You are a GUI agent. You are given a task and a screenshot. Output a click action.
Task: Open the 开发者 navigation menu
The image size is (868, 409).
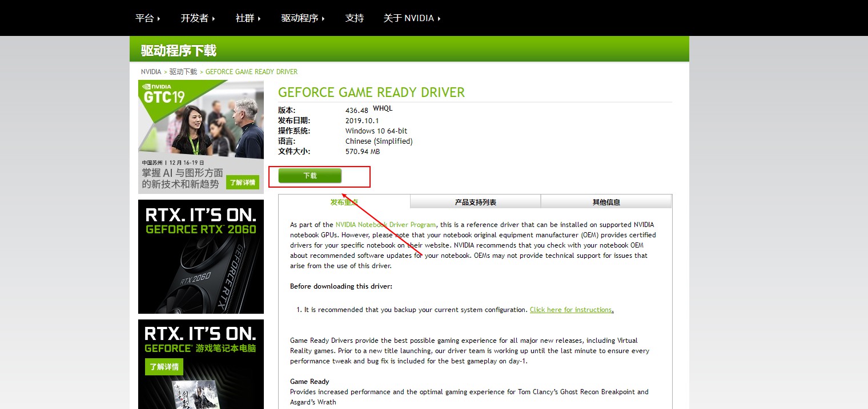coord(198,18)
